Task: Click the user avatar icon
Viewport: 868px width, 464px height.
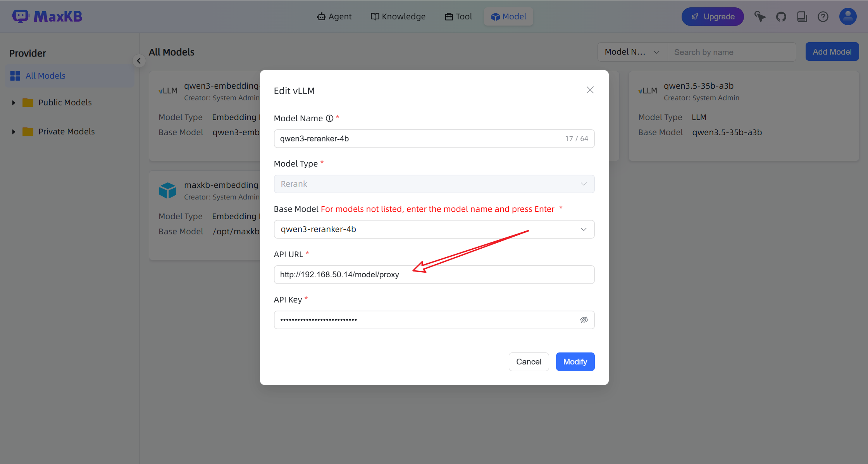Action: pos(847,17)
